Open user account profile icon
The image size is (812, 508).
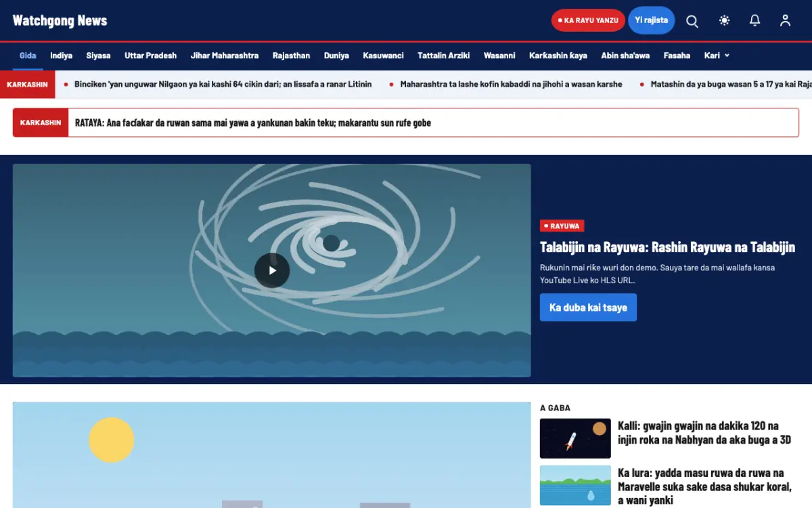tap(785, 20)
